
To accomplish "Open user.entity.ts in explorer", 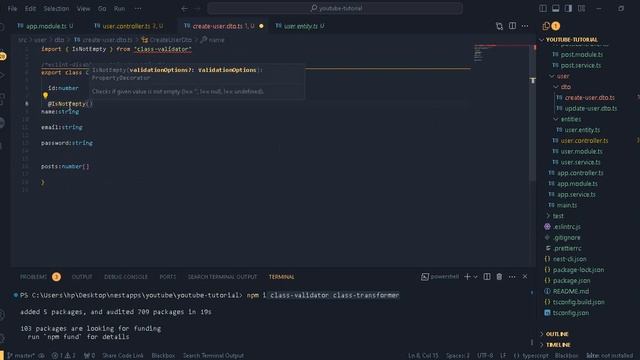I will click(x=582, y=130).
